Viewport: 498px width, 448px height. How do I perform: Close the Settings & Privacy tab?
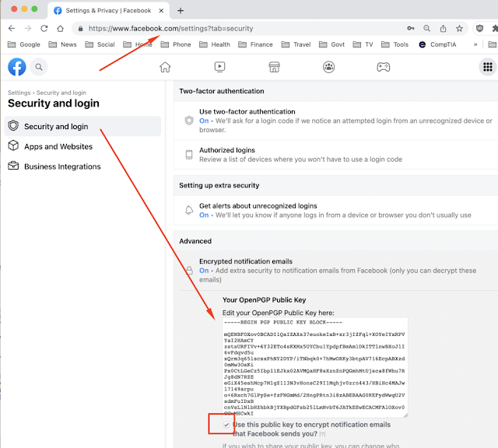(x=161, y=10)
